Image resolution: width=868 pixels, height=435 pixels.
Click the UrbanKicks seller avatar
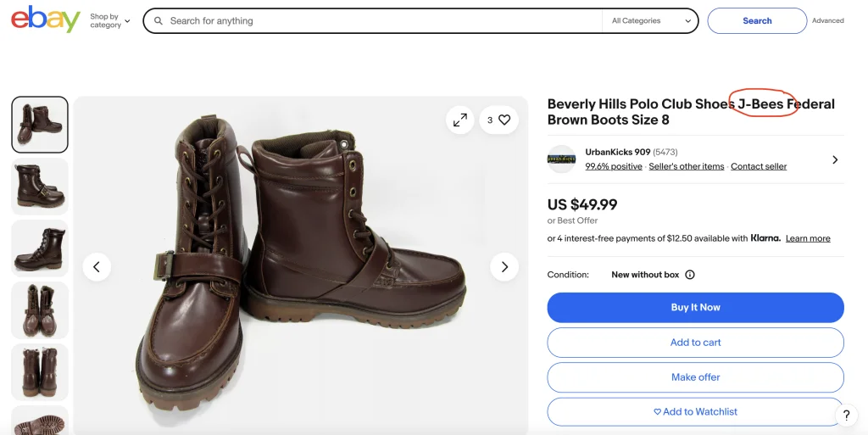(561, 159)
